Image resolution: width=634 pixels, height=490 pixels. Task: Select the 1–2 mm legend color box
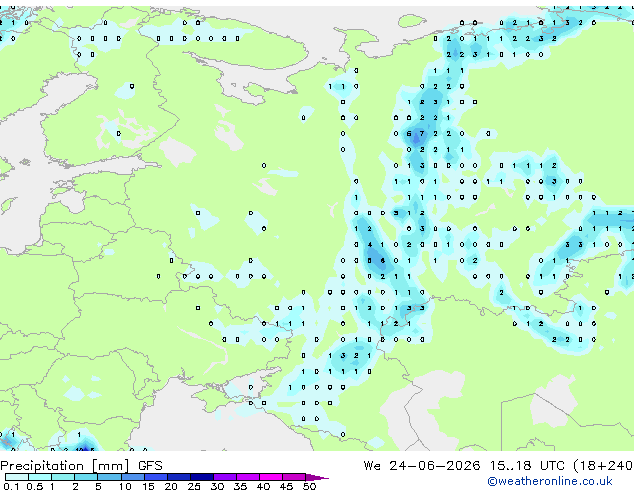tap(63, 477)
